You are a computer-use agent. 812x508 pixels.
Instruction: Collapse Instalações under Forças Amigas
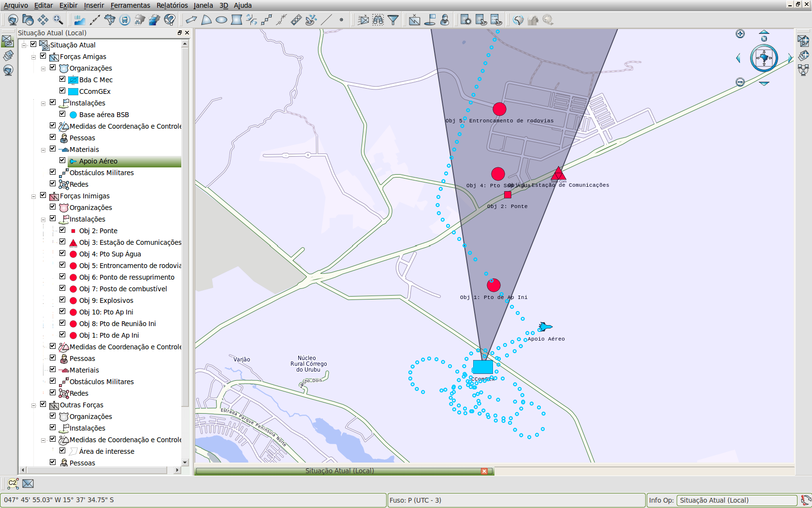43,104
